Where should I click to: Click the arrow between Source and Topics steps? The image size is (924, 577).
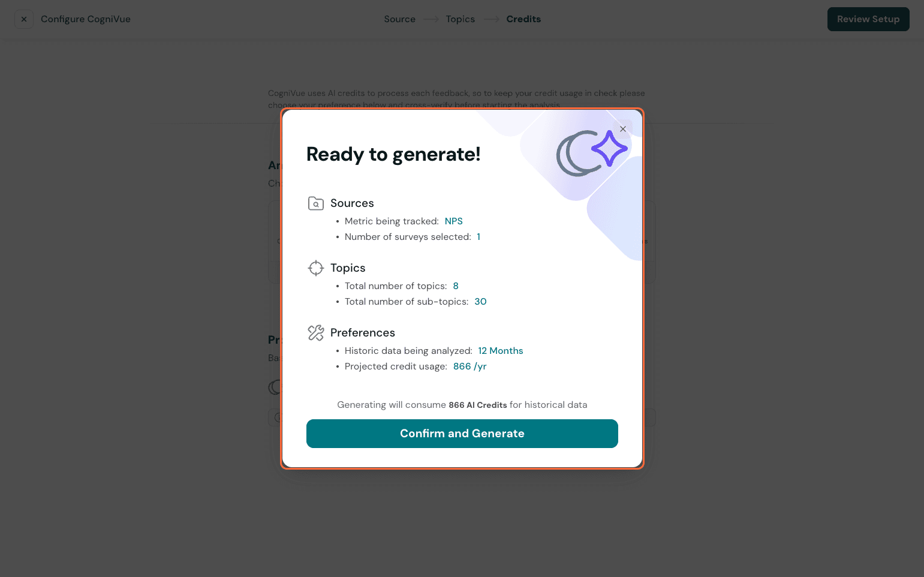(x=431, y=19)
